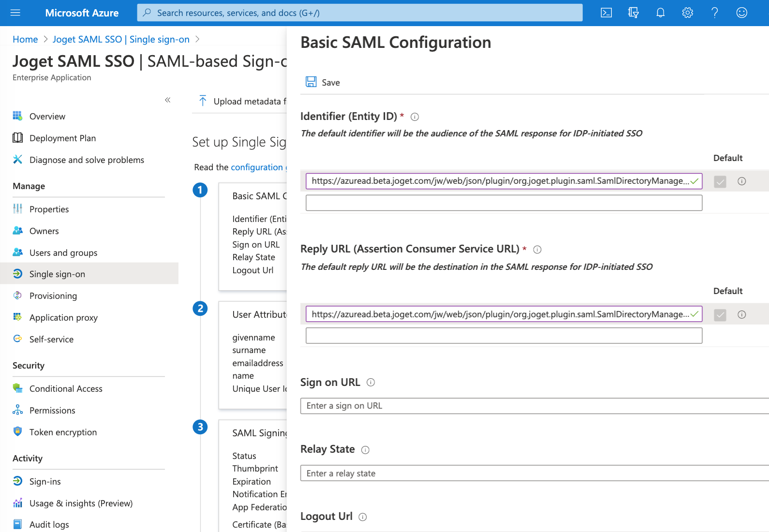Open Audit logs under Activity
This screenshot has height=532, width=769.
coord(49,525)
